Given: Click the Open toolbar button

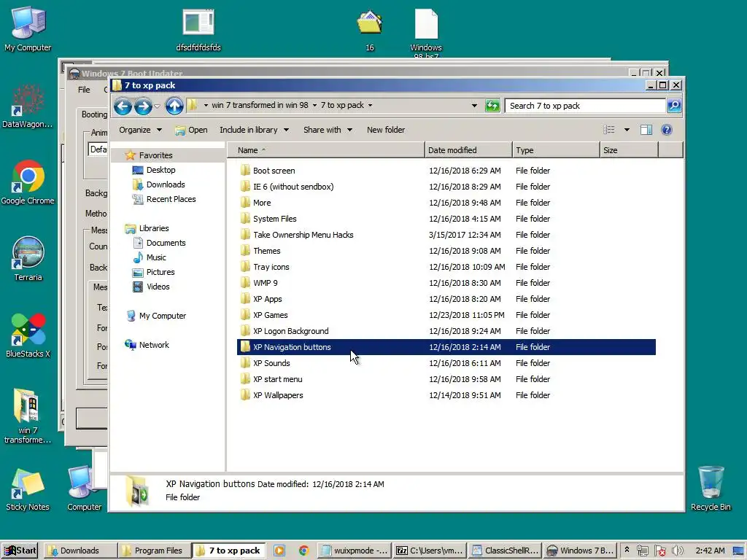Looking at the screenshot, I should (x=191, y=130).
